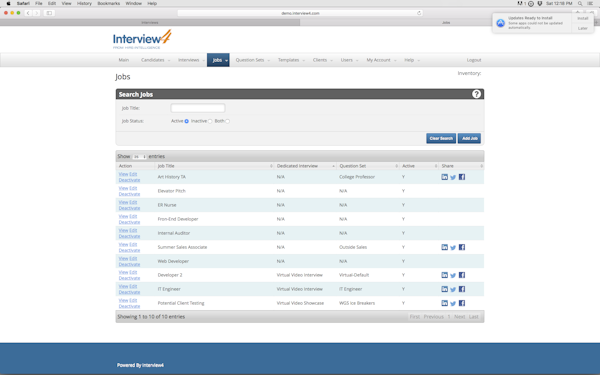
Task: Switch to the Jobs browser tab
Action: point(446,23)
